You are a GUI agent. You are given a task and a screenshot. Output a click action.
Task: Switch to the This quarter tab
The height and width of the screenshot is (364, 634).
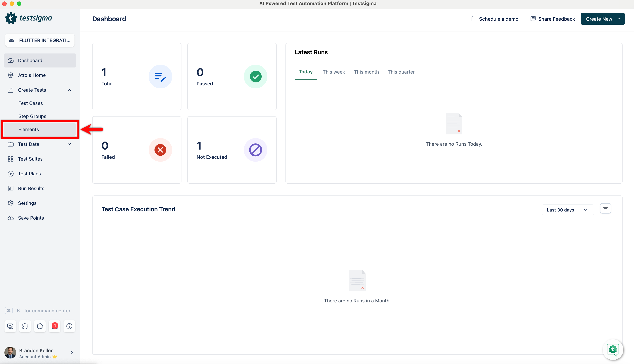pyautogui.click(x=401, y=72)
